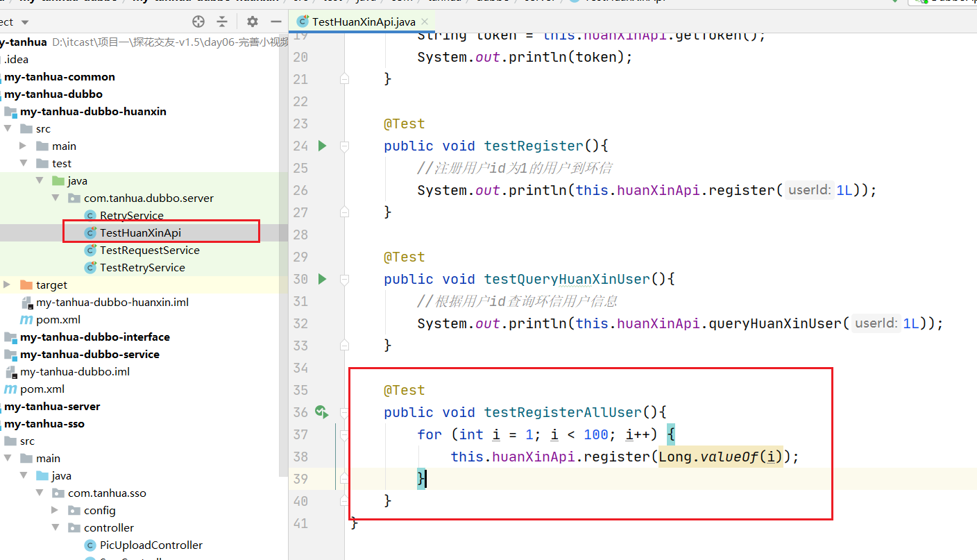Select my-tanhua-dubbo-service module
The height and width of the screenshot is (560, 977).
pyautogui.click(x=90, y=354)
